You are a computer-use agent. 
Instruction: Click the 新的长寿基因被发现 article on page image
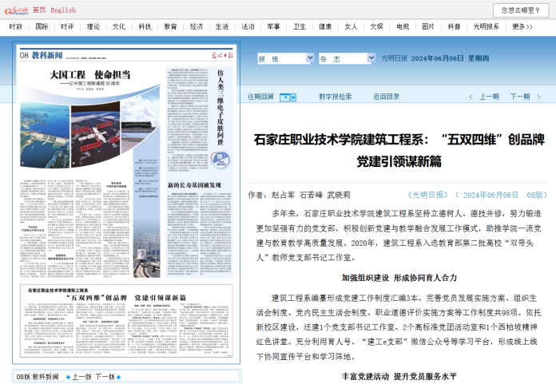[194, 185]
